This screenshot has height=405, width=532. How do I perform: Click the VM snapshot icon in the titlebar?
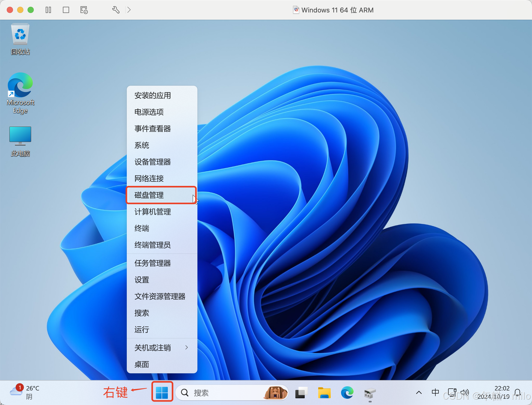click(x=84, y=10)
